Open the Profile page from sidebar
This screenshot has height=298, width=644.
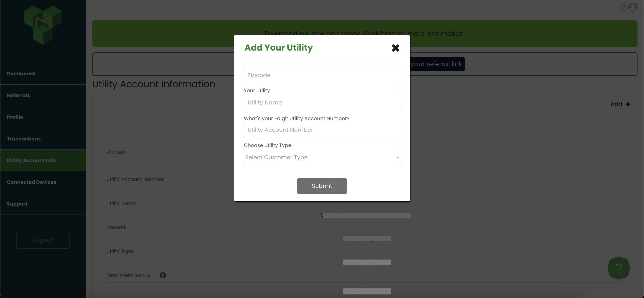[43, 117]
